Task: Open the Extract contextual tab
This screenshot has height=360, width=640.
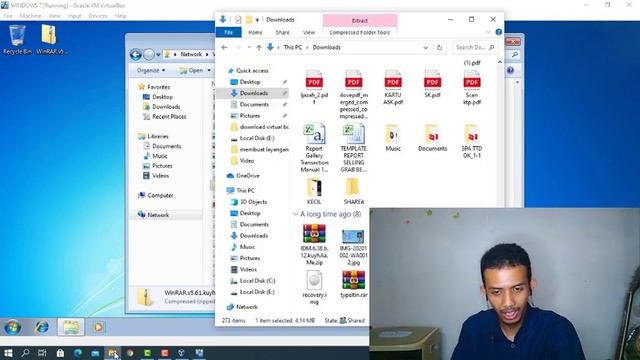Action: tap(360, 20)
